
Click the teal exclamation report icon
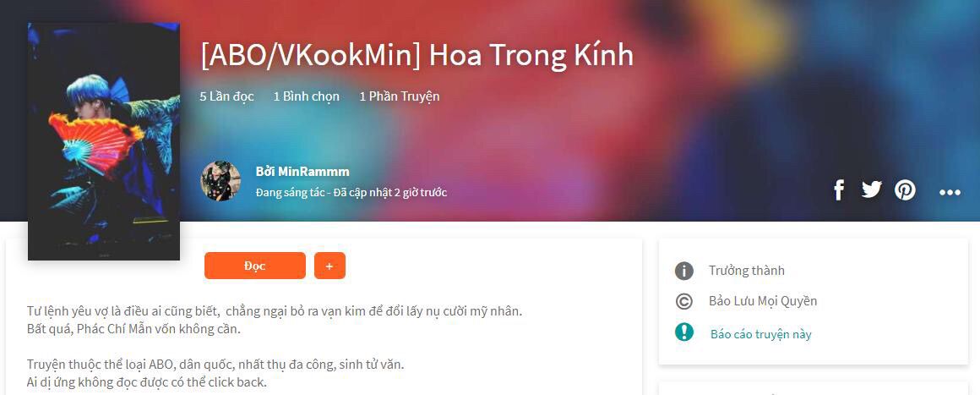click(684, 332)
